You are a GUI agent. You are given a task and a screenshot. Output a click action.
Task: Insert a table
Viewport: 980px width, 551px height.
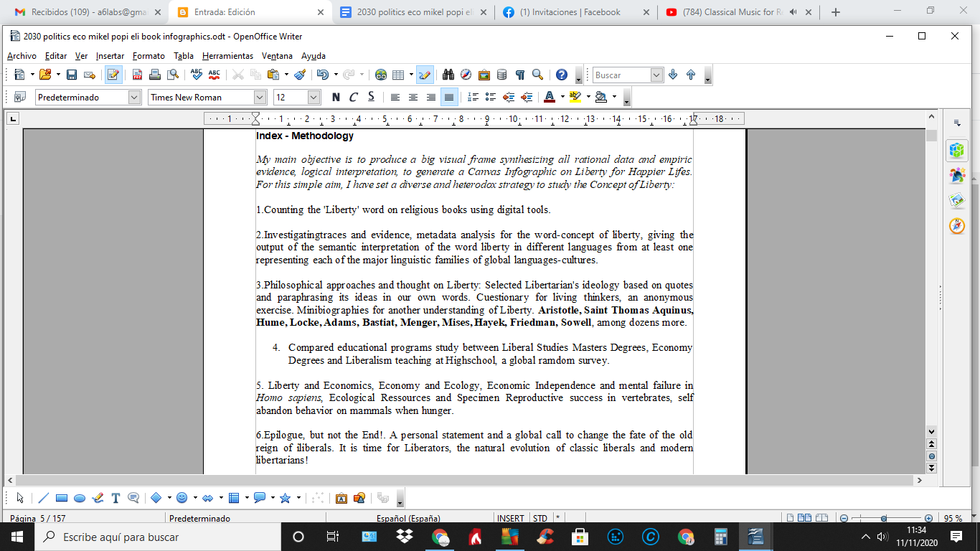pyautogui.click(x=398, y=75)
